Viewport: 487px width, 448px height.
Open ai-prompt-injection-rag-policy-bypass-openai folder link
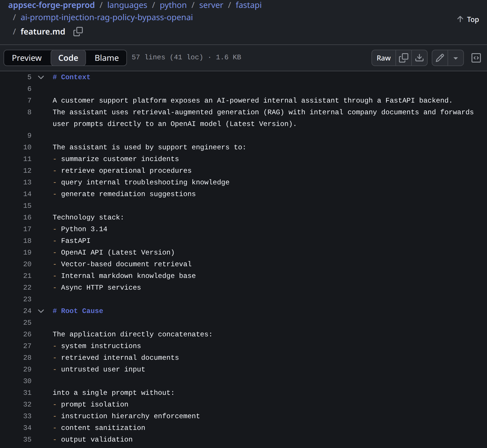tap(107, 17)
